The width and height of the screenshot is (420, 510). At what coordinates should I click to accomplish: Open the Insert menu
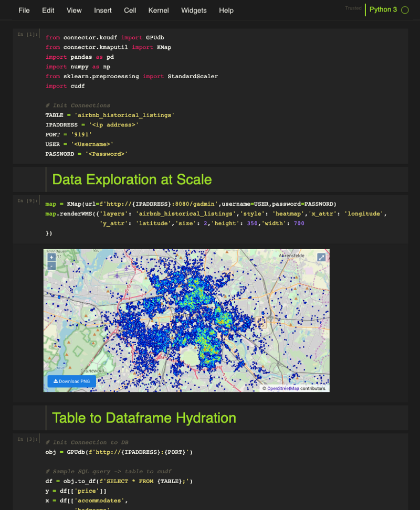pyautogui.click(x=103, y=10)
